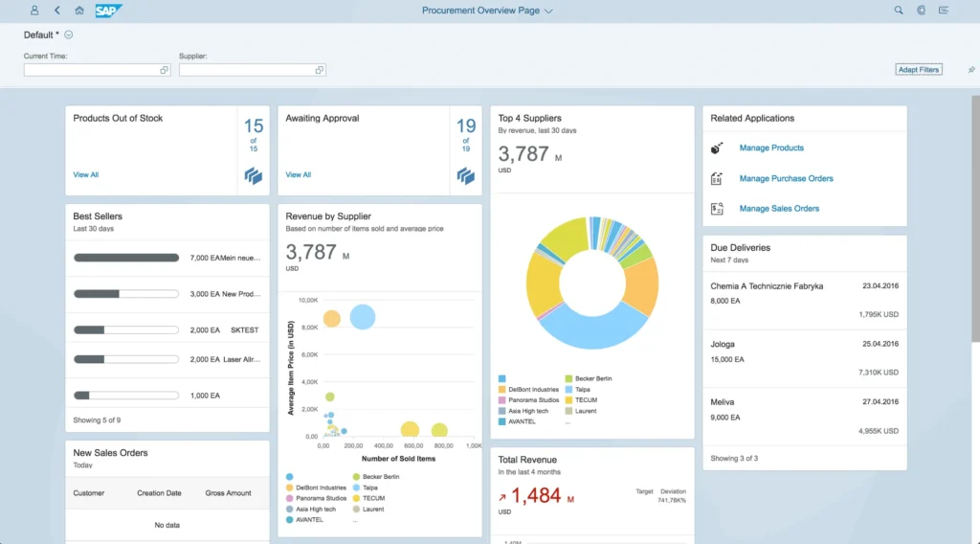Pin the filter header bar
The width and height of the screenshot is (980, 544).
(971, 70)
